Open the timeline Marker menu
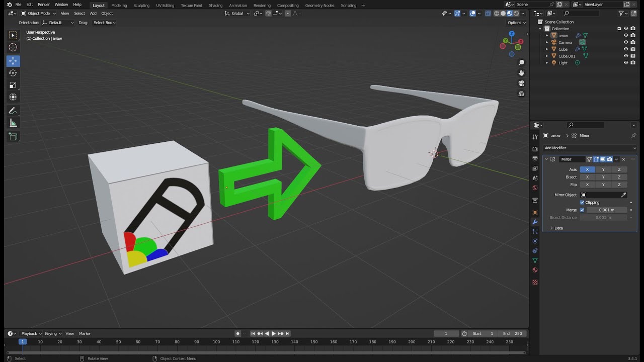This screenshot has height=362, width=644. click(x=85, y=333)
